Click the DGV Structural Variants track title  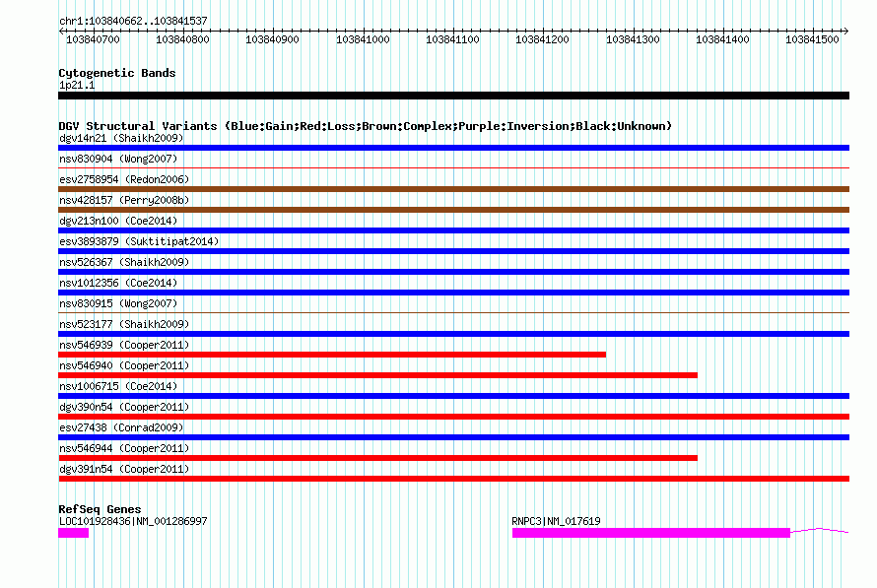[x=366, y=126]
